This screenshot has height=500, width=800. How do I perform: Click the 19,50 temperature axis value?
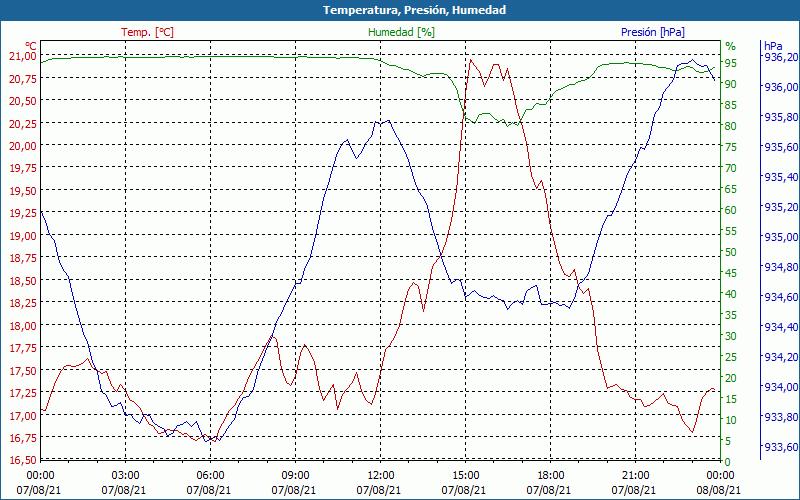click(x=23, y=190)
